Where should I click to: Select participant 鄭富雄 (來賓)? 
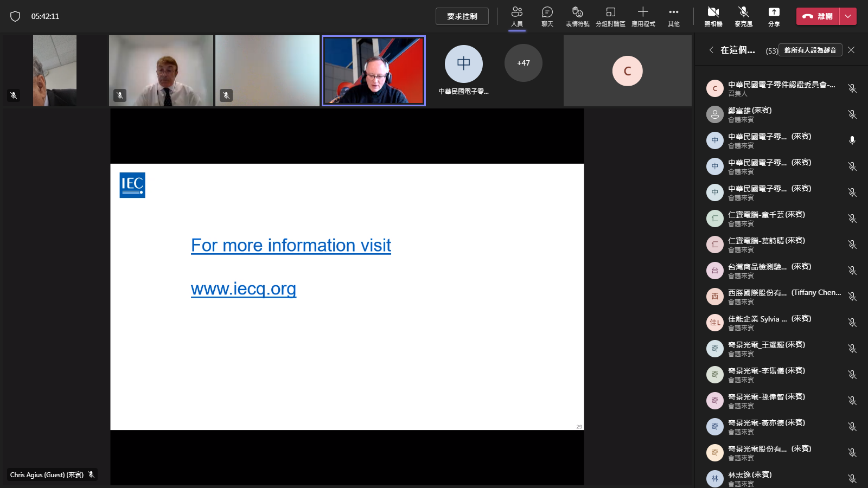point(781,114)
